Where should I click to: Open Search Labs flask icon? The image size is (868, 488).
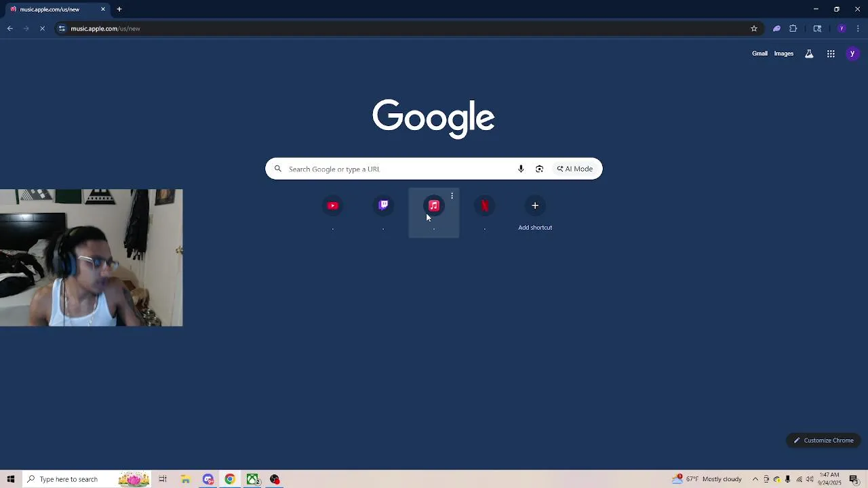[809, 54]
